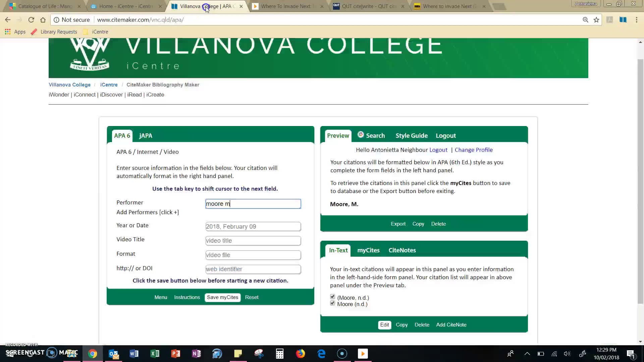Go back with the browser back arrow
Image resolution: width=644 pixels, height=362 pixels.
pyautogui.click(x=8, y=20)
